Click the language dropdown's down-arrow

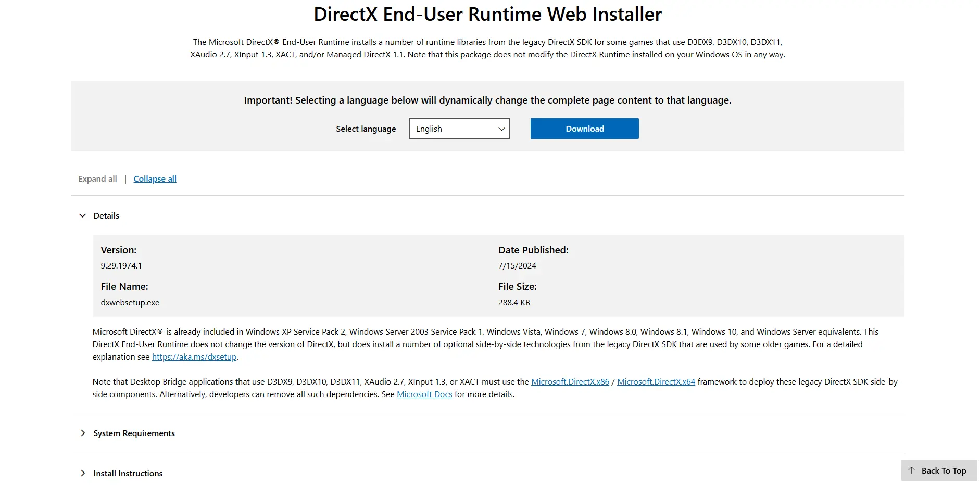click(x=501, y=129)
